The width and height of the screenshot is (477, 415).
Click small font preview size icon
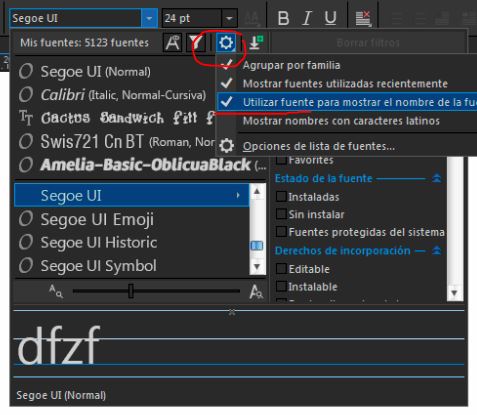(x=56, y=291)
